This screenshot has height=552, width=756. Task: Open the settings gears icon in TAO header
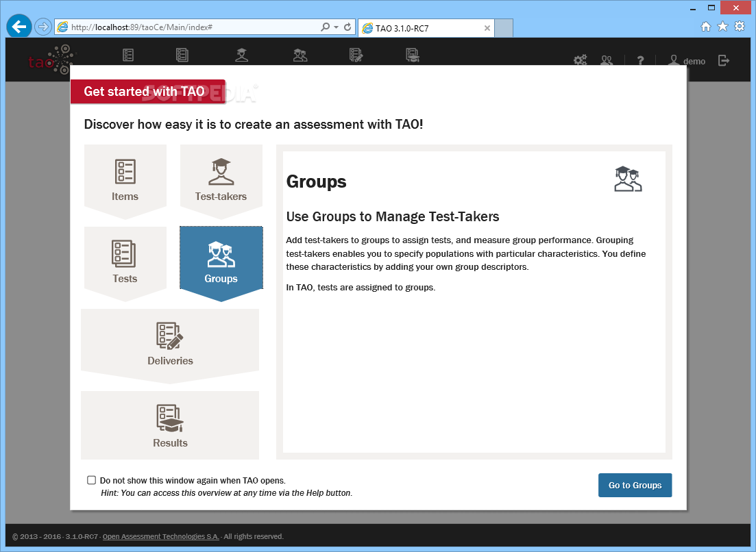click(x=580, y=60)
